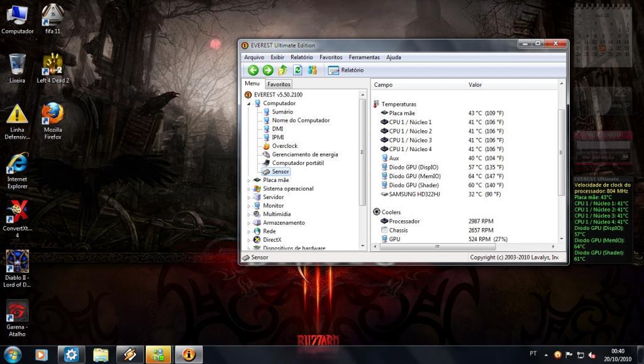Switch to the Menu tab

pos(252,84)
